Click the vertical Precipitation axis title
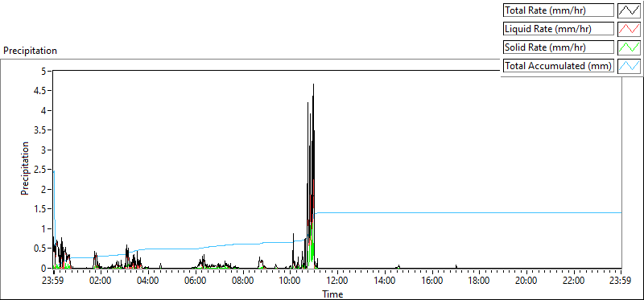Viewport: 644px width, 300px height. [25, 168]
